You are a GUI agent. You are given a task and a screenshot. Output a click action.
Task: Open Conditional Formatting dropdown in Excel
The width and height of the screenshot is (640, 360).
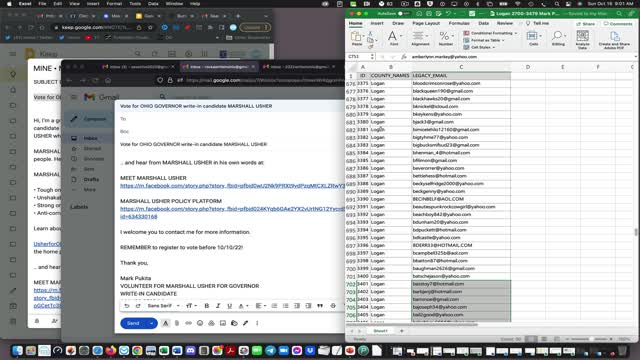click(490, 33)
